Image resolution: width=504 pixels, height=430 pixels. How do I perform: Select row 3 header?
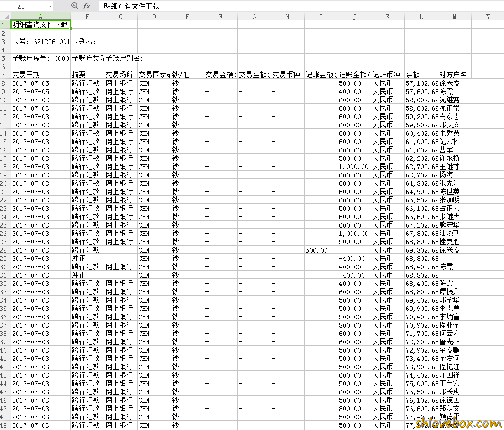(x=5, y=41)
